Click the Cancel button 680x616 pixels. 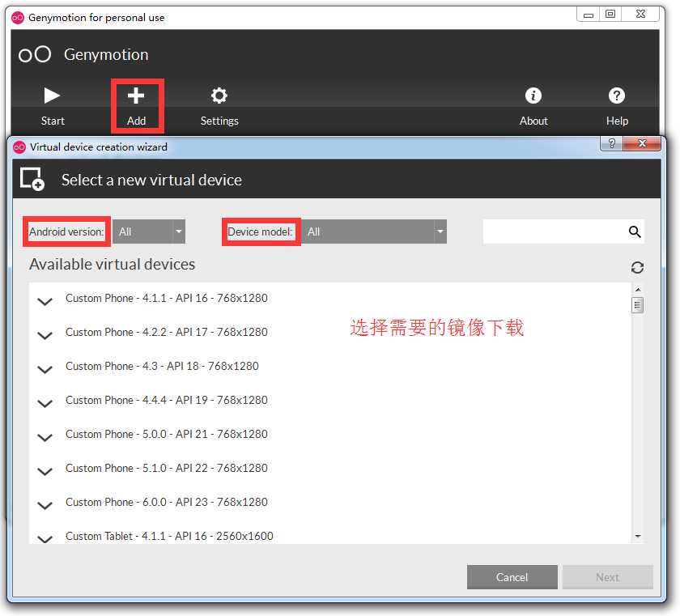[512, 577]
